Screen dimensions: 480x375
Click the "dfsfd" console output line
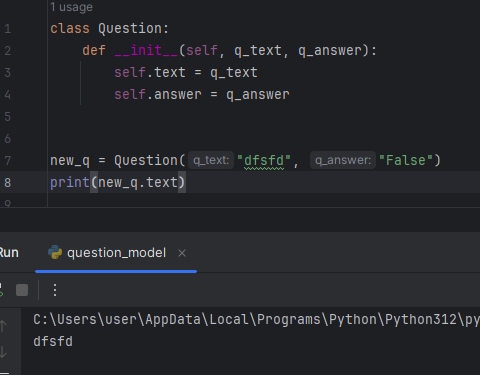(53, 342)
